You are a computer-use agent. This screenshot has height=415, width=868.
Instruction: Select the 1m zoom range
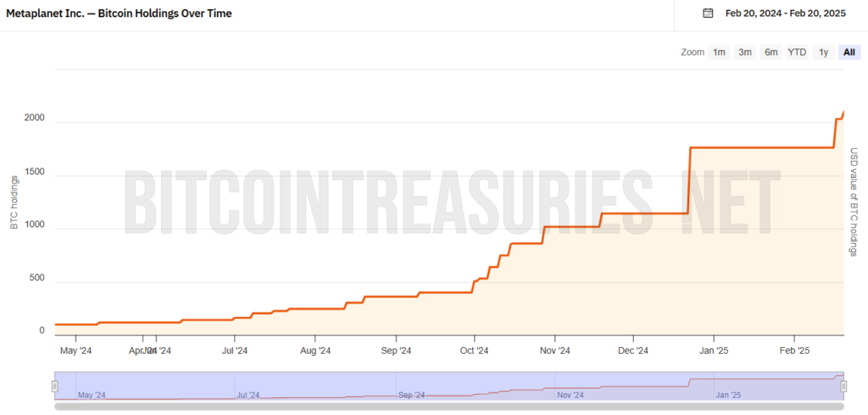tap(719, 53)
